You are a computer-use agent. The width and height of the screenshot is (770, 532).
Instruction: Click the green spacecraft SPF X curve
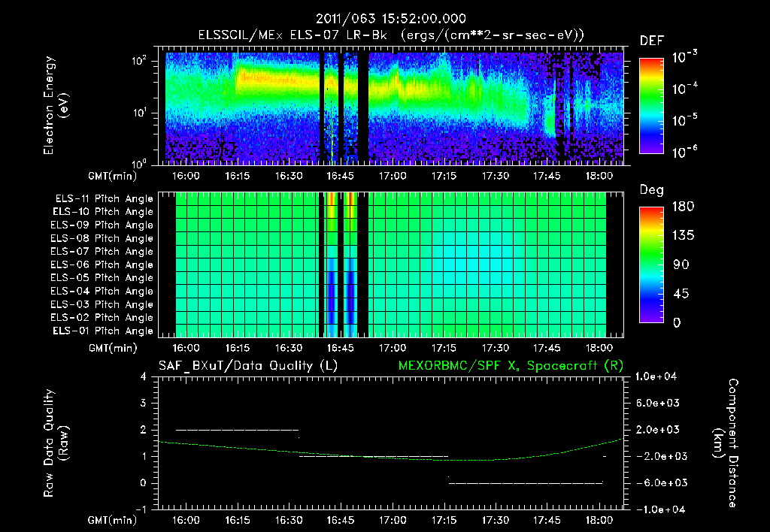390,458
